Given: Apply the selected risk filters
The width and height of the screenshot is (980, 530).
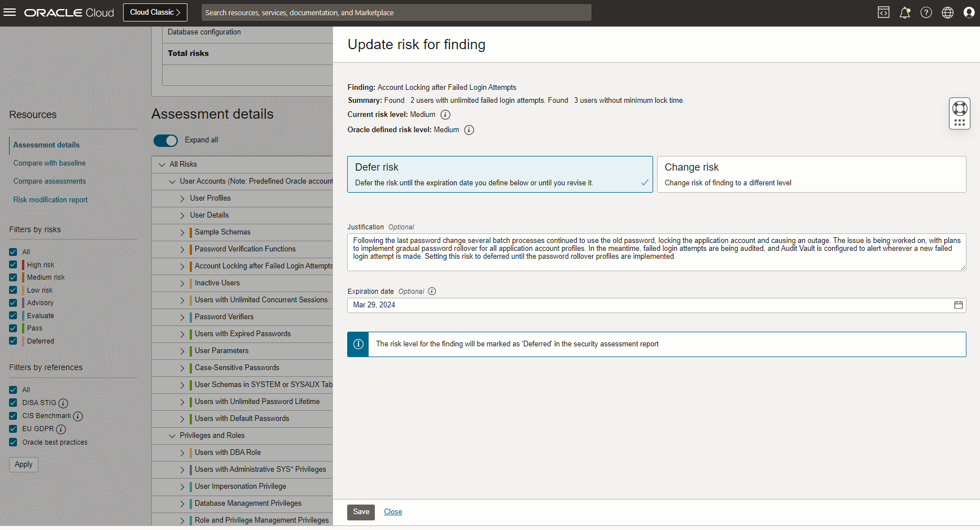Looking at the screenshot, I should click(x=23, y=464).
